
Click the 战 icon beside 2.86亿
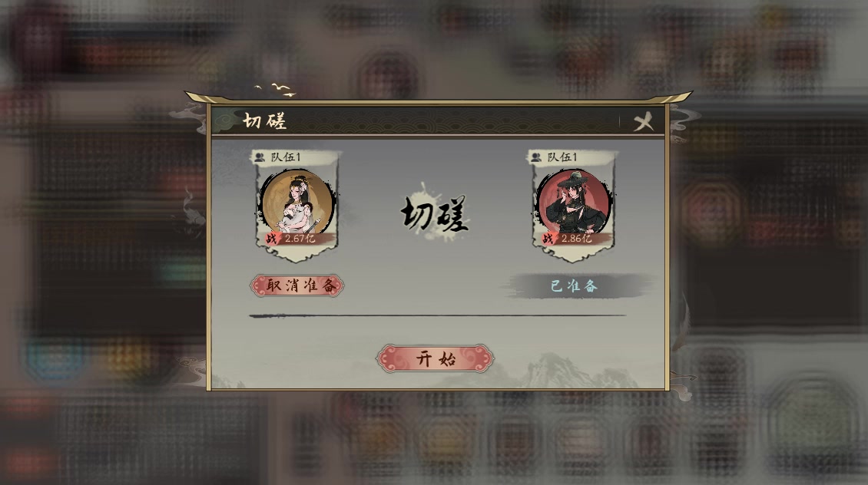point(548,239)
